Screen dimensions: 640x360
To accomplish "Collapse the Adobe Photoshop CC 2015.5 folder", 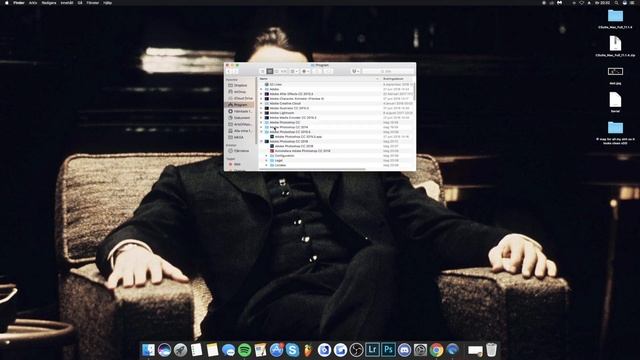I will 262,132.
